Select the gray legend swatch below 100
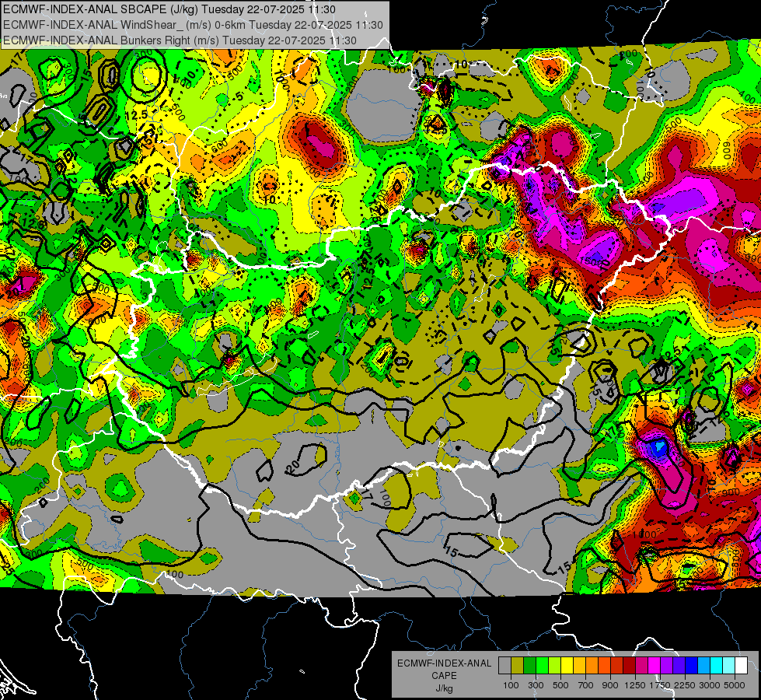Viewport: 761px width, 700px height. tap(504, 666)
